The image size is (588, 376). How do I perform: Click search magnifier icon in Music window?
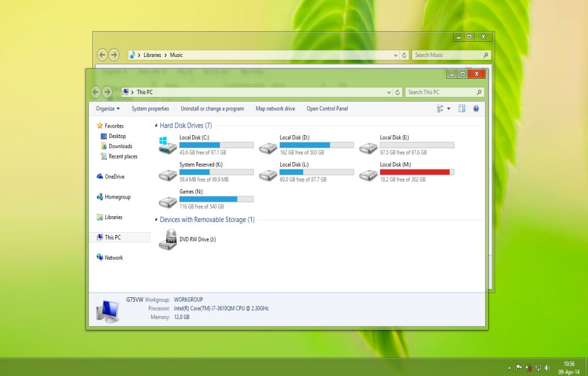point(486,55)
